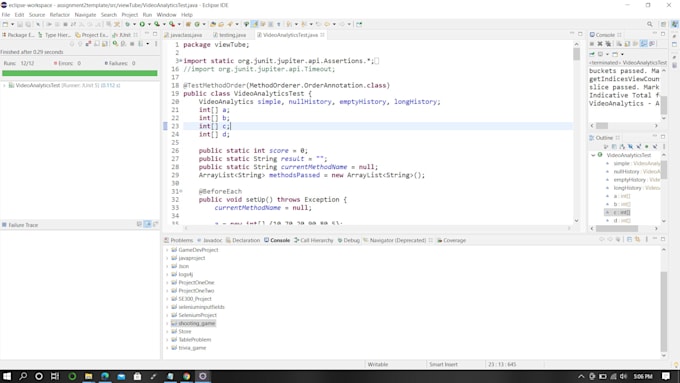
Task: Open the Run button dropdown arrow
Action: pyautogui.click(x=149, y=24)
